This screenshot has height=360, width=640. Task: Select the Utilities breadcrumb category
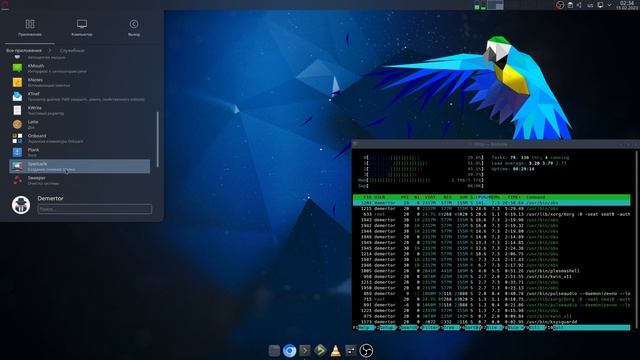72,51
